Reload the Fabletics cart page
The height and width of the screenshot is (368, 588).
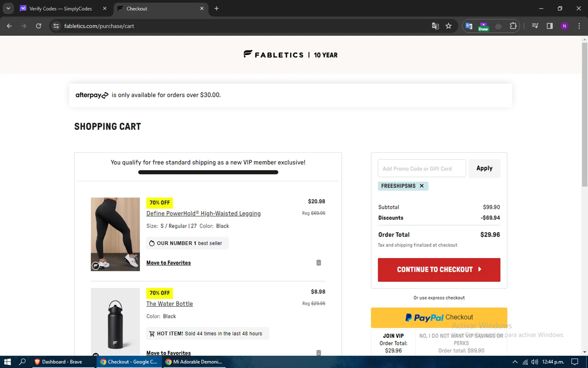coord(38,26)
